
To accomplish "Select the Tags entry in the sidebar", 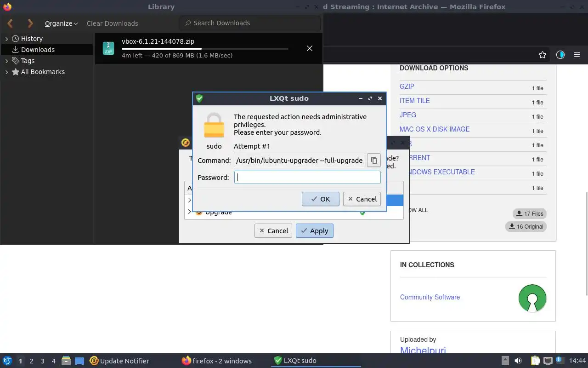I will tap(28, 61).
